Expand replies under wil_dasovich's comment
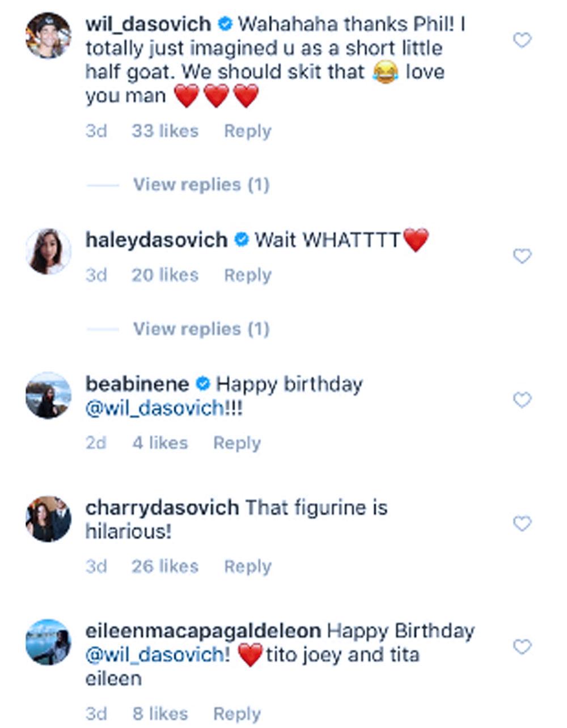This screenshot has height=728, width=567. click(201, 185)
